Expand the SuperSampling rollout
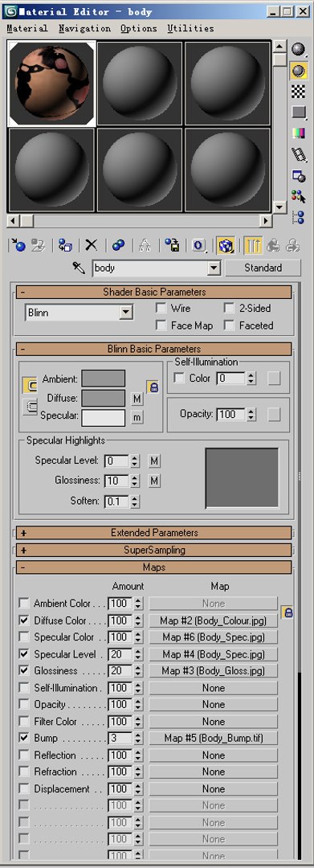314x868 pixels. pos(153,551)
